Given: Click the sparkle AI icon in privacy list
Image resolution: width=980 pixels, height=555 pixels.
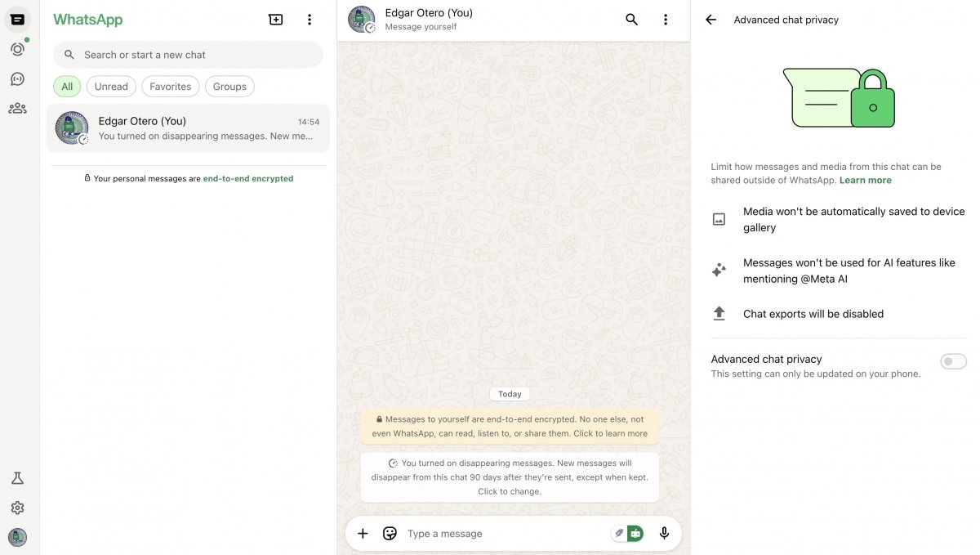Looking at the screenshot, I should click(x=719, y=271).
